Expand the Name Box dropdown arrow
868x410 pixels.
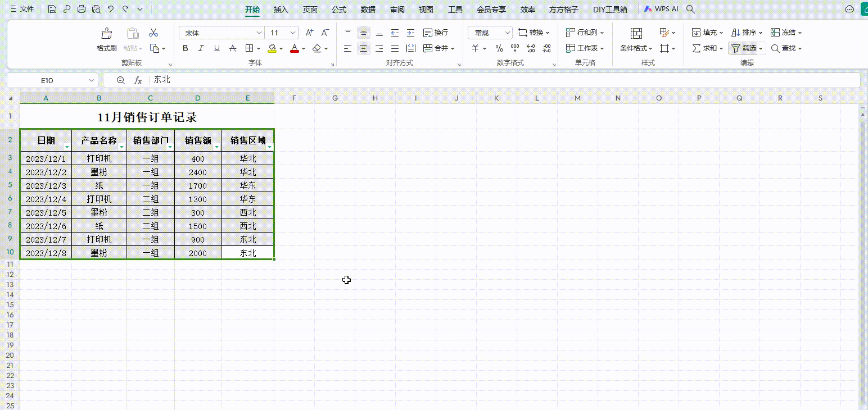coord(92,80)
